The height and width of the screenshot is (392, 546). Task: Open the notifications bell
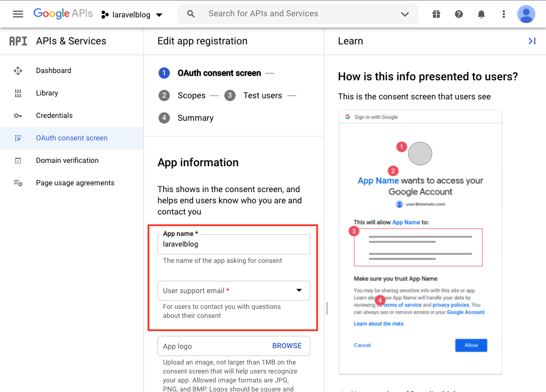pos(481,14)
